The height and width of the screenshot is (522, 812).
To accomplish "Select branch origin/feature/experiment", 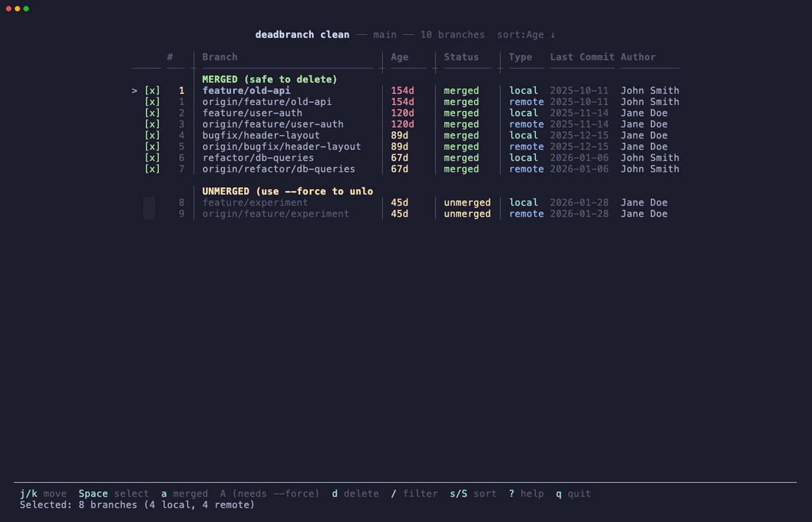I will (276, 213).
